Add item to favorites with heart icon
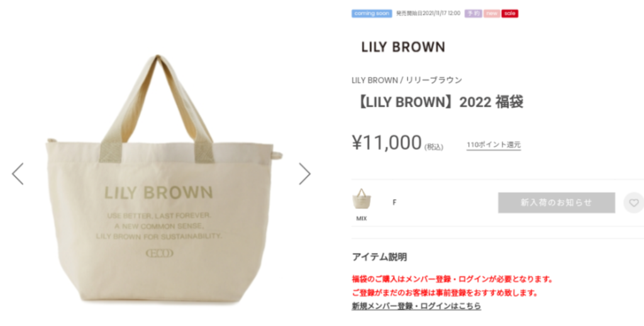Image resolution: width=644 pixels, height=326 pixels. pos(634,203)
